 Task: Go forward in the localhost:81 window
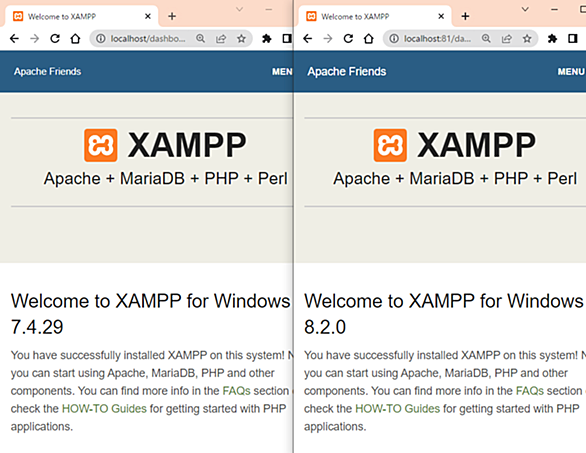pos(328,38)
